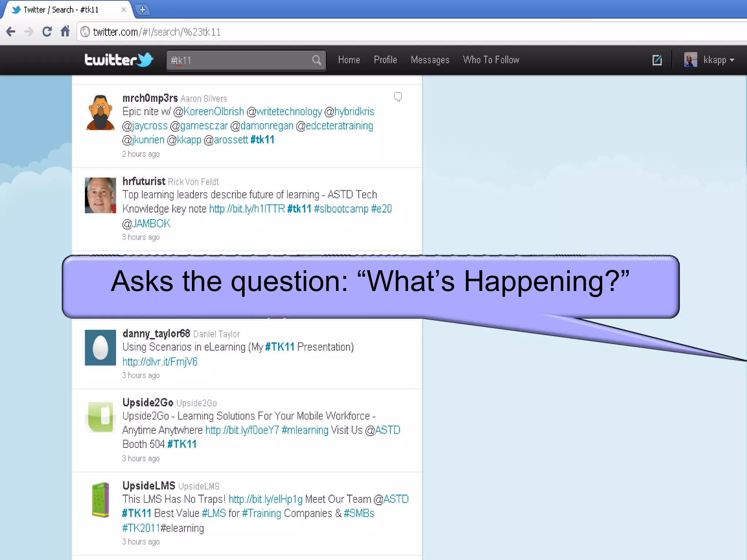The height and width of the screenshot is (560, 747).
Task: Open @writetechnology mention
Action: click(285, 112)
